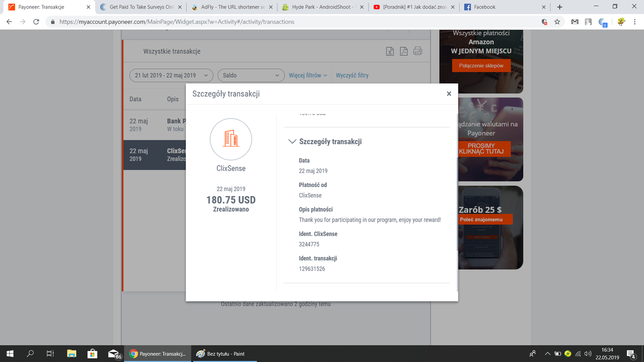Switch to Facebook tab
This screenshot has width=644, height=362.
pos(504,7)
